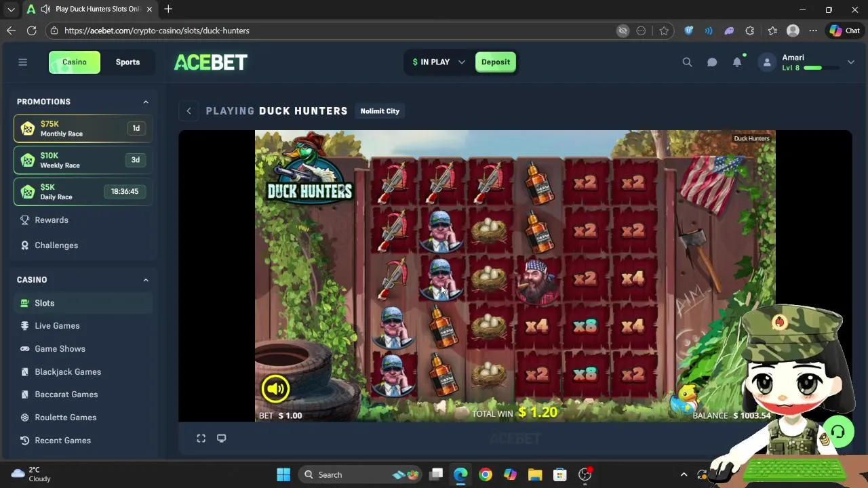This screenshot has width=868, height=488.
Task: Open a new browser tab
Action: click(x=168, y=9)
